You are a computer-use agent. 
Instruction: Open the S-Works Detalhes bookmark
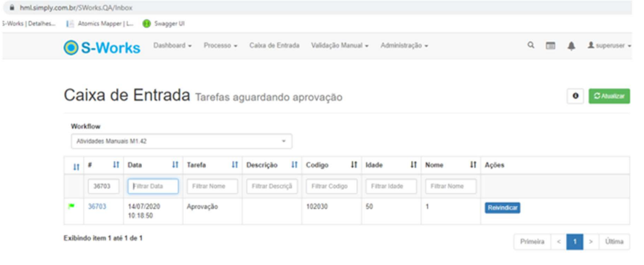pos(29,24)
